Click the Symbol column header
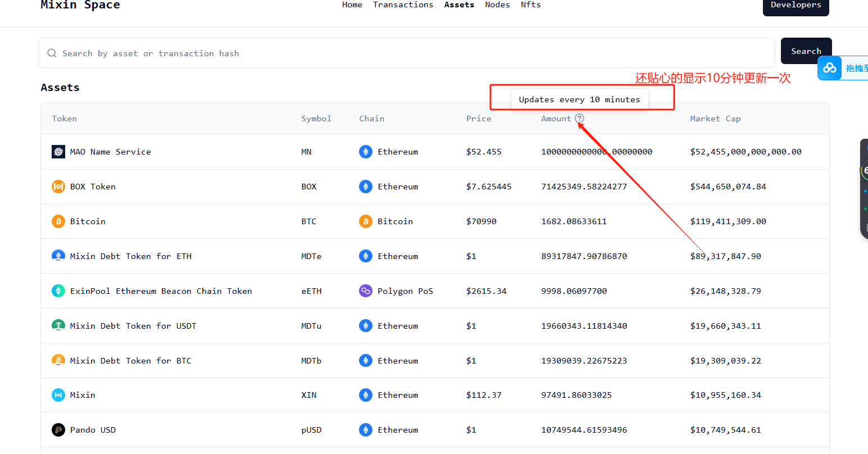 click(x=316, y=119)
